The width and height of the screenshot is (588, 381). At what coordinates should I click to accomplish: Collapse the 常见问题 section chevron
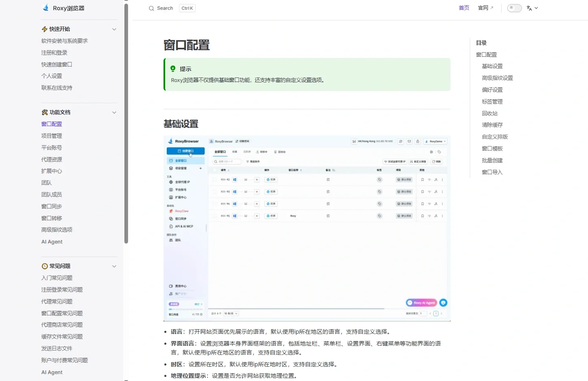tap(114, 266)
